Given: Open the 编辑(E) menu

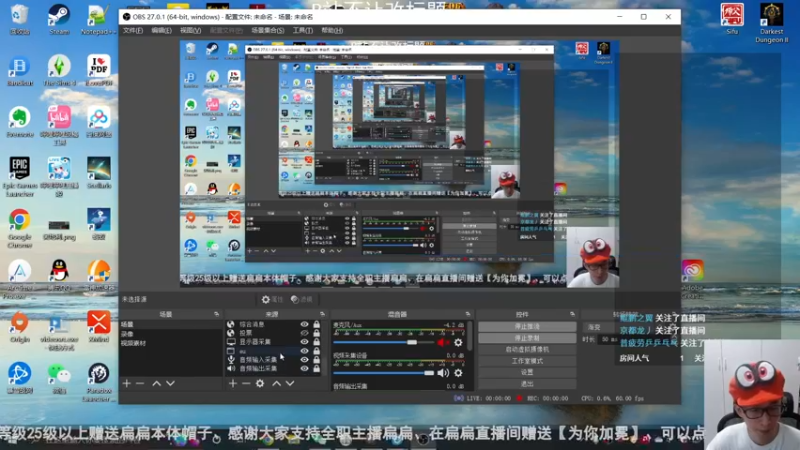Looking at the screenshot, I should pos(161,31).
